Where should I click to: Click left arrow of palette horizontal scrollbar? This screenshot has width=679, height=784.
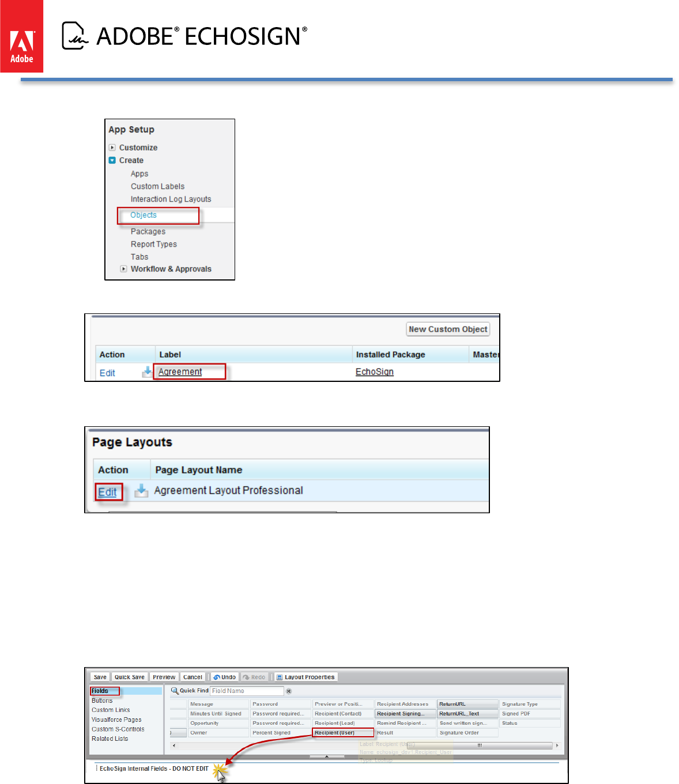point(174,745)
